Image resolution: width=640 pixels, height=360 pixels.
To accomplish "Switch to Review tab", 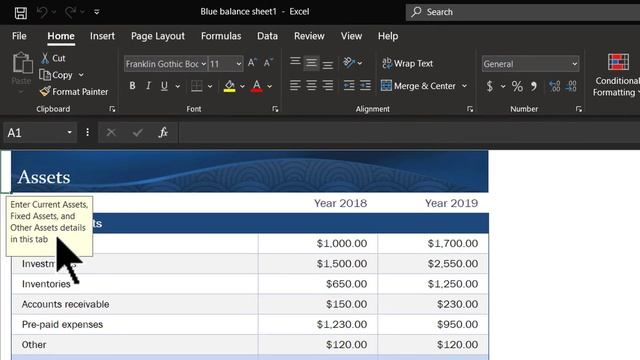I will pyautogui.click(x=309, y=36).
